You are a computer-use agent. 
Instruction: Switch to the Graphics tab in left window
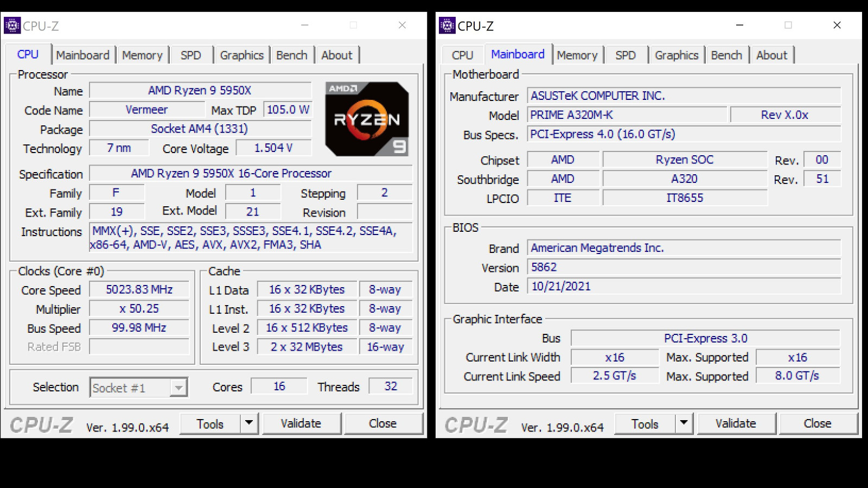241,55
